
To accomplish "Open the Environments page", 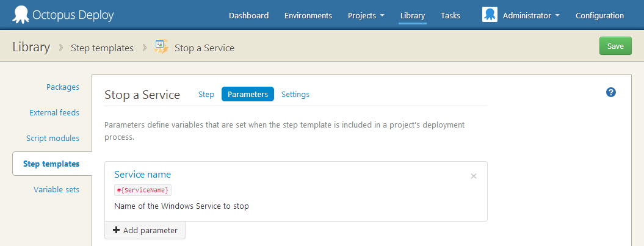I will click(308, 16).
